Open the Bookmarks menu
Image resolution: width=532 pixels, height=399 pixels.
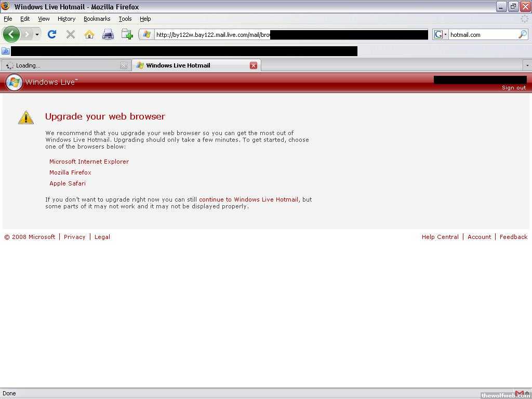pyautogui.click(x=97, y=19)
